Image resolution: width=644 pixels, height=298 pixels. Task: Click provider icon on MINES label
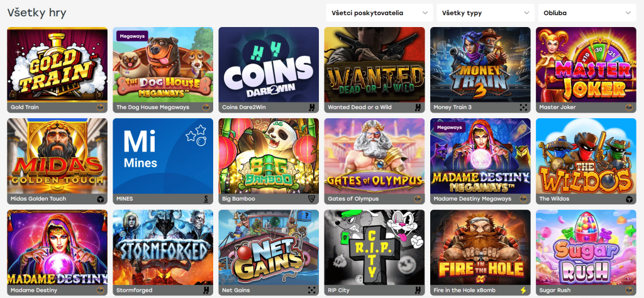tap(206, 199)
